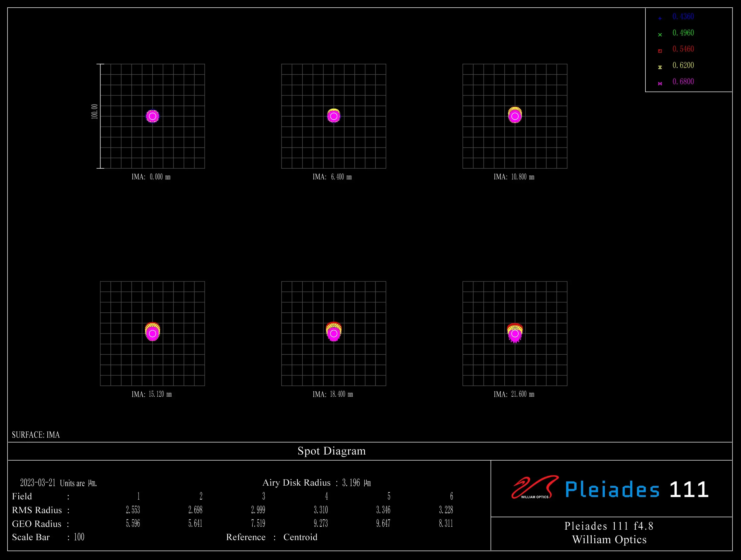The height and width of the screenshot is (560, 741).
Task: Click the yellow hourglass marker for 0.6200
Action: (x=660, y=67)
